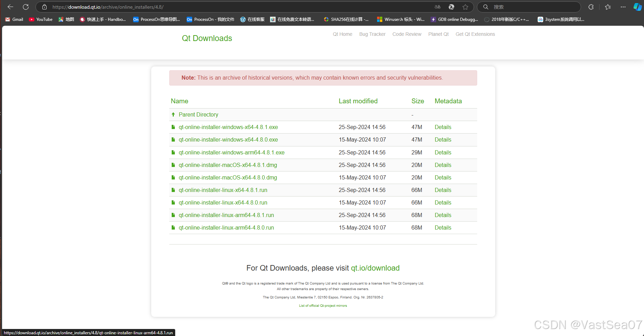Open the YouTube bookmark

click(x=41, y=19)
